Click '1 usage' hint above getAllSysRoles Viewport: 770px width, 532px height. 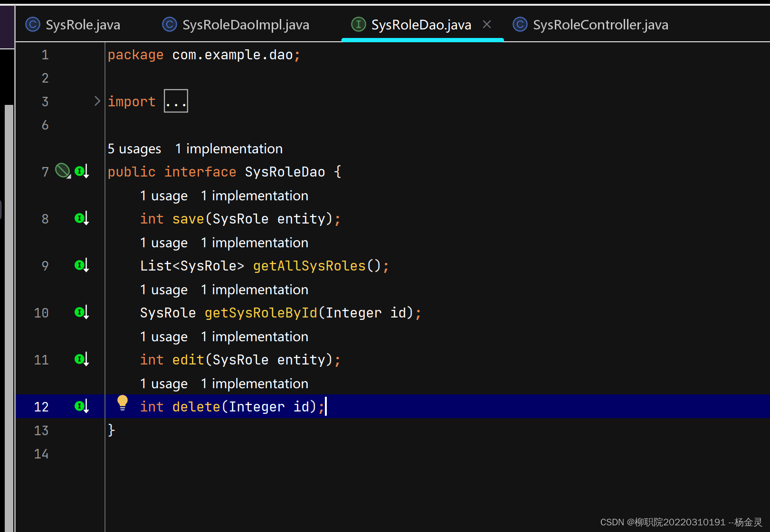tap(163, 243)
